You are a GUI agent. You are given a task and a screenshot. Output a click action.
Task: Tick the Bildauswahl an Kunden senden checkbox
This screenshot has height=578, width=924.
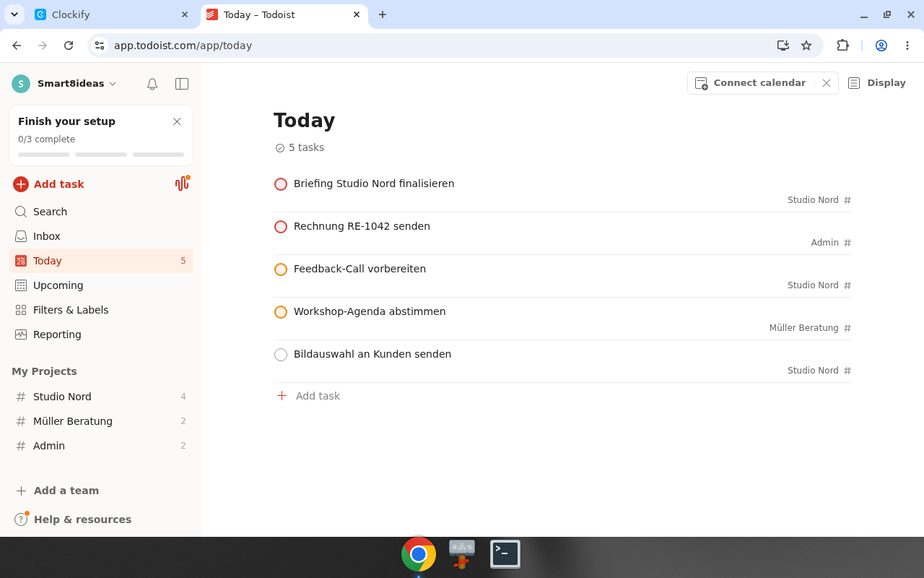pyautogui.click(x=281, y=355)
